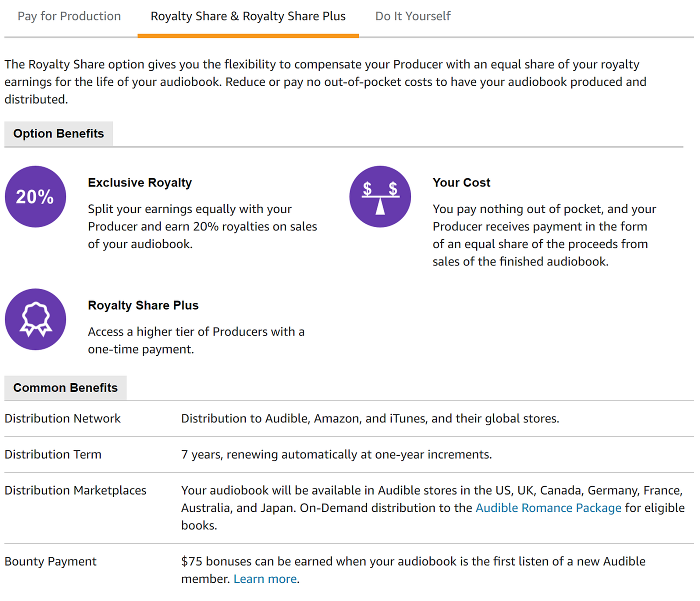Click the Royalty Share Plus heading

tap(143, 305)
